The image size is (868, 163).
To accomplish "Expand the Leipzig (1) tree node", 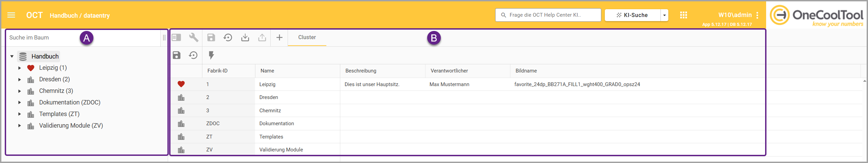I will click(x=20, y=68).
